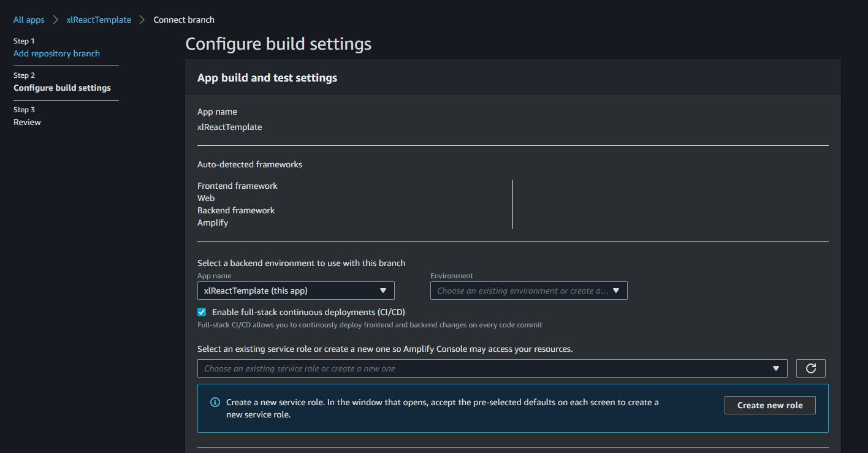The height and width of the screenshot is (453, 868).
Task: Click the info icon in the service role banner
Action: [215, 402]
